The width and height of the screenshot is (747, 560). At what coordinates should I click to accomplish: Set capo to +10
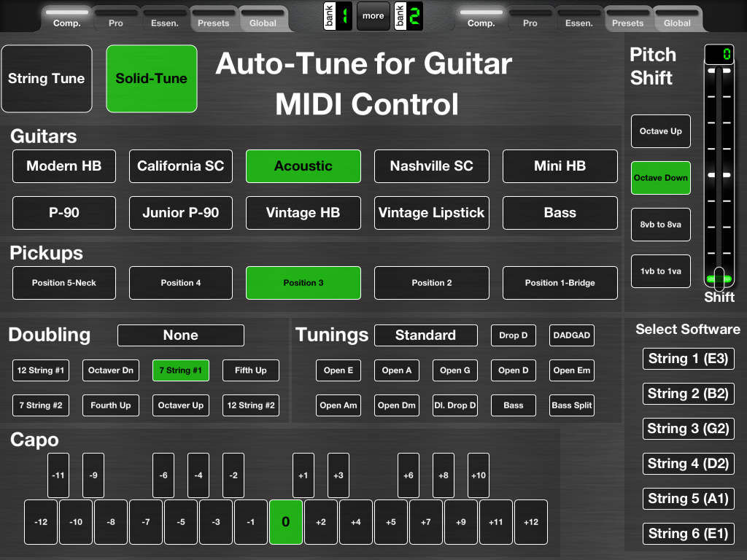pos(479,475)
